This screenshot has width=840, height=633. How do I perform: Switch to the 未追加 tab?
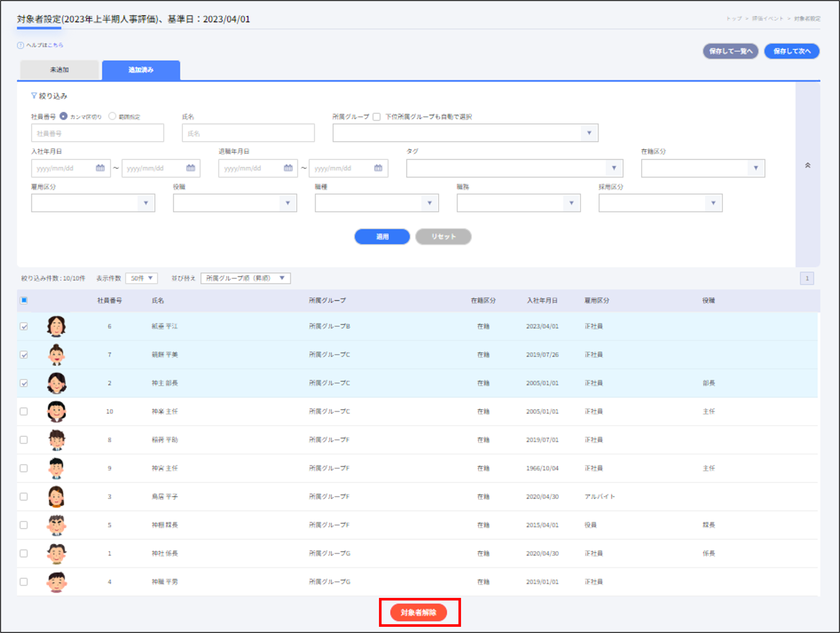click(59, 70)
